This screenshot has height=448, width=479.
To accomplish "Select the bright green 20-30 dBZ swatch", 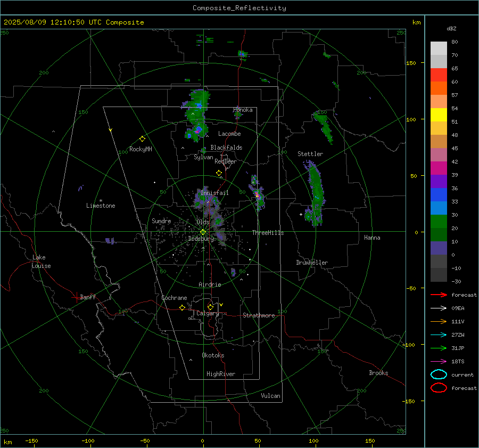I will coord(439,222).
